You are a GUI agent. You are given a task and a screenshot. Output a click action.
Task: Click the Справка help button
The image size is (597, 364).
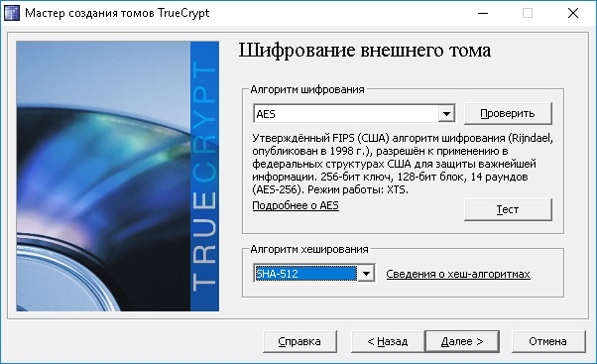(299, 341)
